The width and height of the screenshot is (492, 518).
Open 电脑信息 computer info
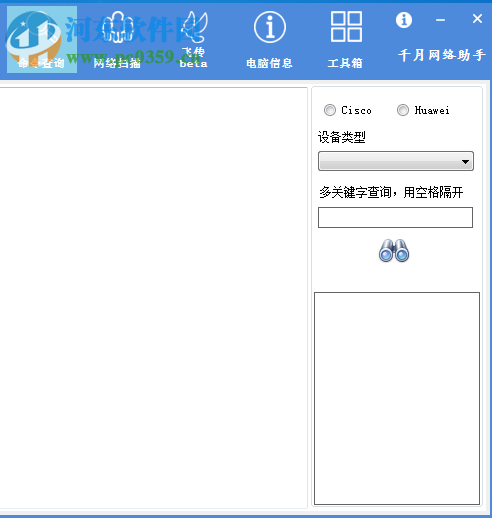(x=269, y=39)
